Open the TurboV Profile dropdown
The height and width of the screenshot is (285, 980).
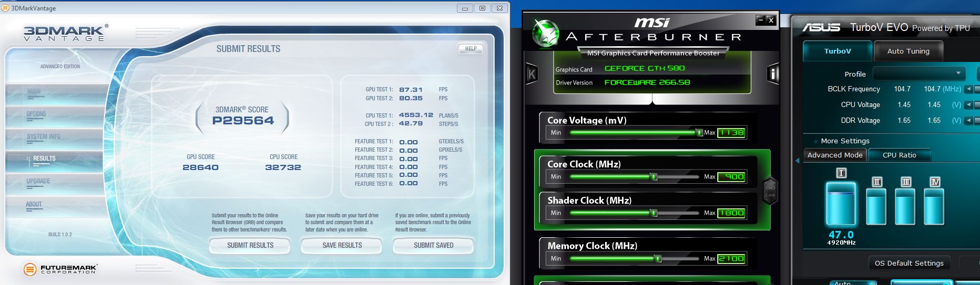pyautogui.click(x=920, y=73)
